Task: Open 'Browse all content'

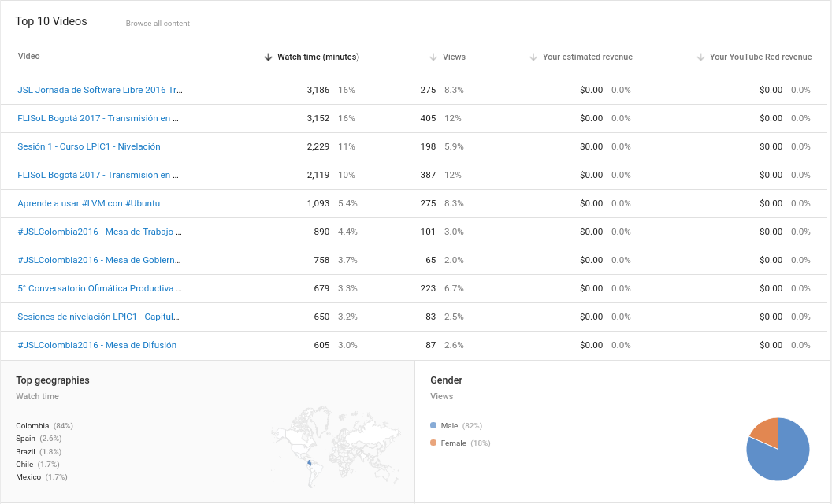Action: [x=157, y=24]
